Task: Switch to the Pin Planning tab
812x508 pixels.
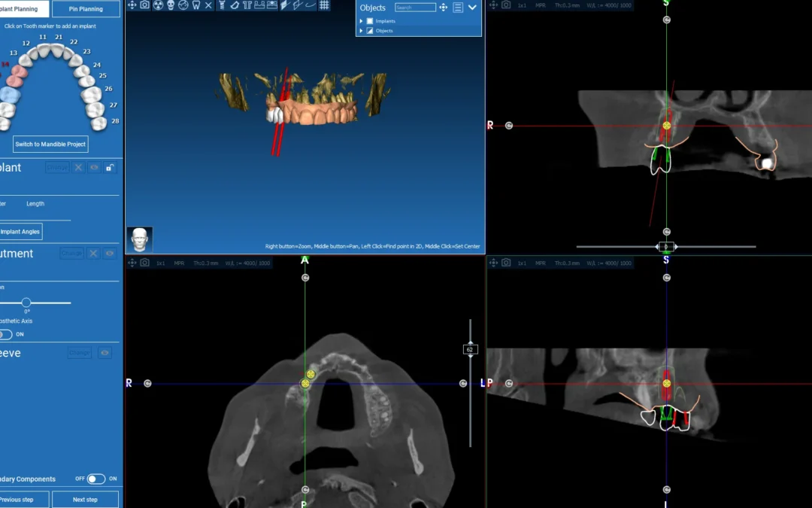Action: [x=86, y=9]
